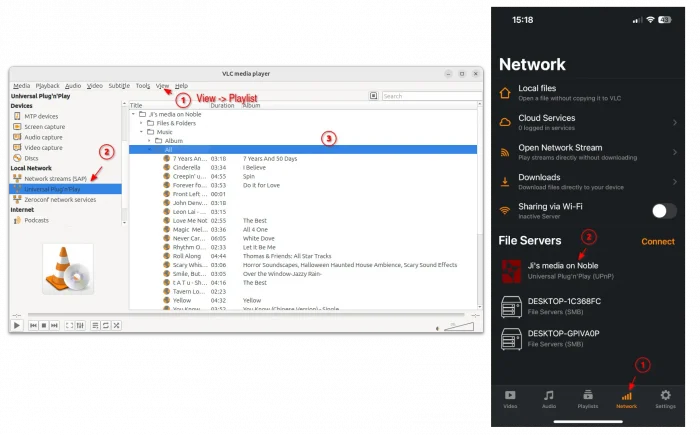This screenshot has width=700, height=435.
Task: Tap the Connect link beside File Servers
Action: 658,241
